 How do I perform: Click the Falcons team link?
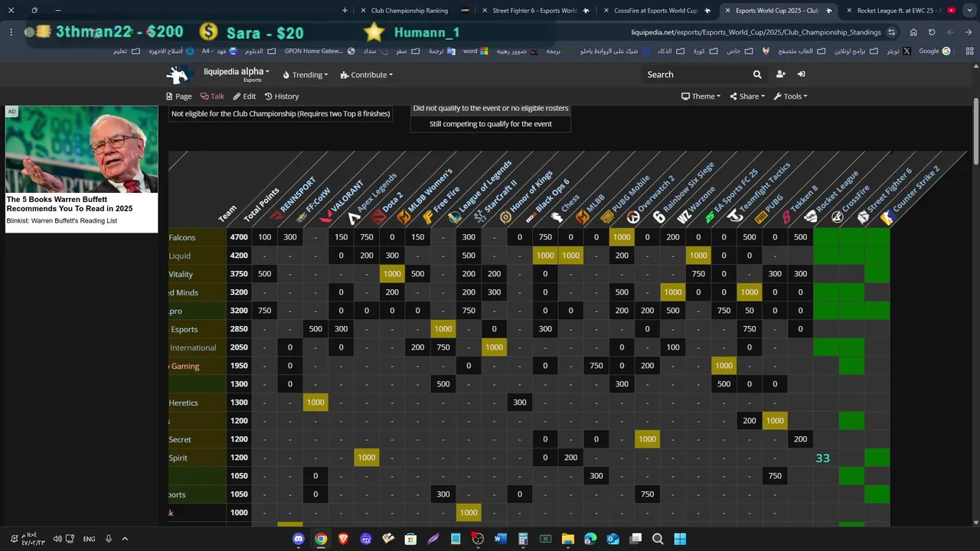(x=182, y=237)
